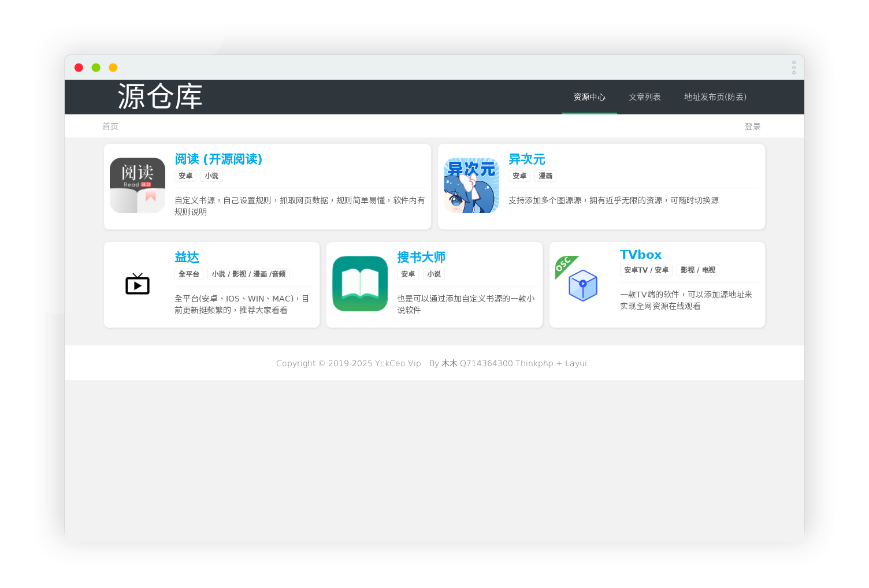Click the 益达 TV play icon
The width and height of the screenshot is (869, 588).
point(138,284)
